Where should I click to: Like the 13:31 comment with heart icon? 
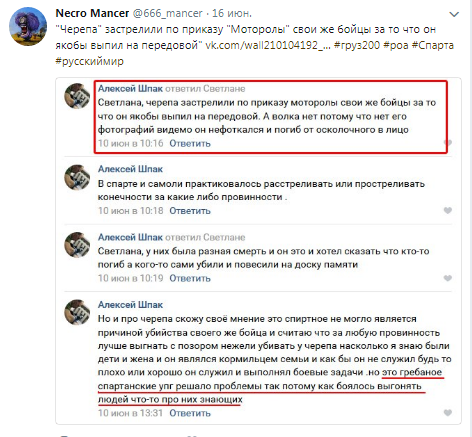[448, 413]
